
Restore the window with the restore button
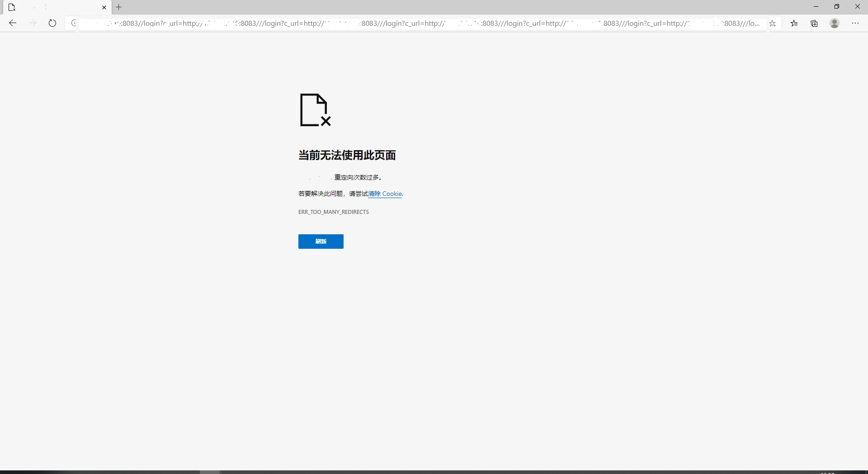point(837,6)
